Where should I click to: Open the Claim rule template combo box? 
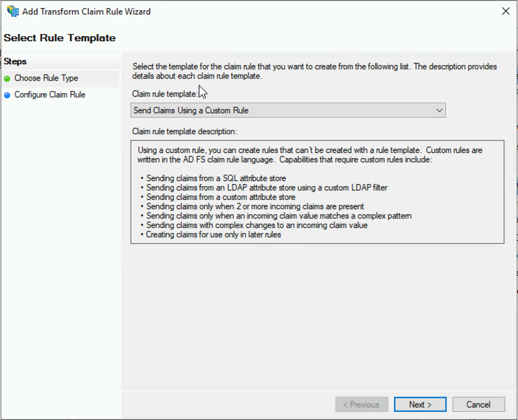click(x=288, y=110)
